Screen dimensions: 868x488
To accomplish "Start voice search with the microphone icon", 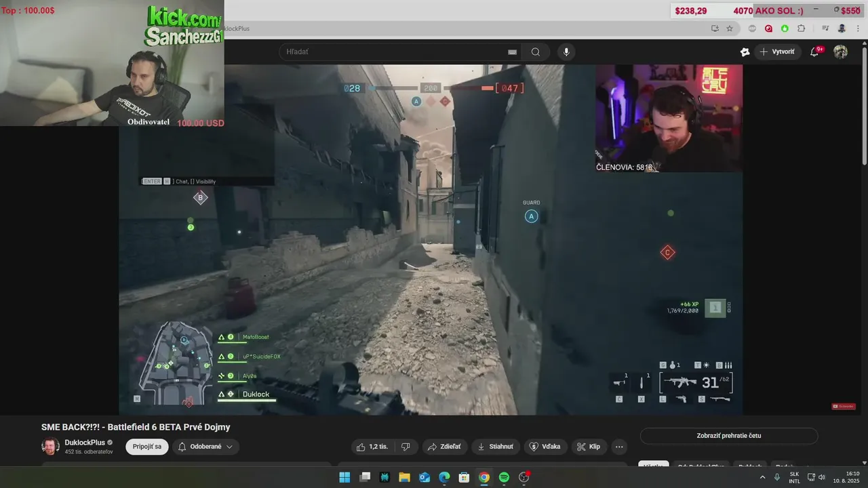I will 566,52.
